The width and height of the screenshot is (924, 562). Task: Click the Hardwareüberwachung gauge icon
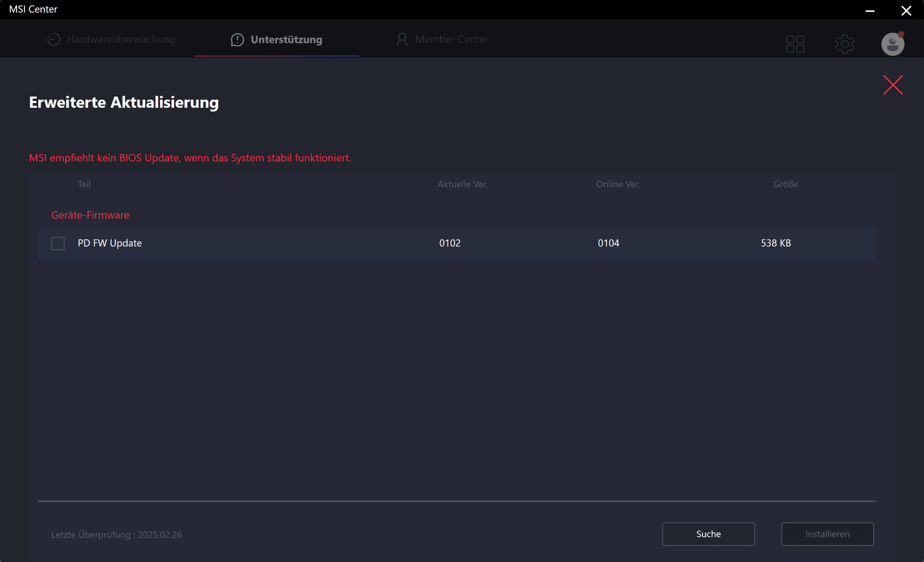pos(54,39)
